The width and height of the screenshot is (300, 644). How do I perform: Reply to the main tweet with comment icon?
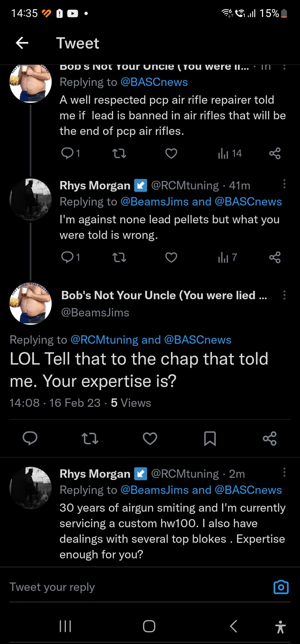tap(30, 438)
